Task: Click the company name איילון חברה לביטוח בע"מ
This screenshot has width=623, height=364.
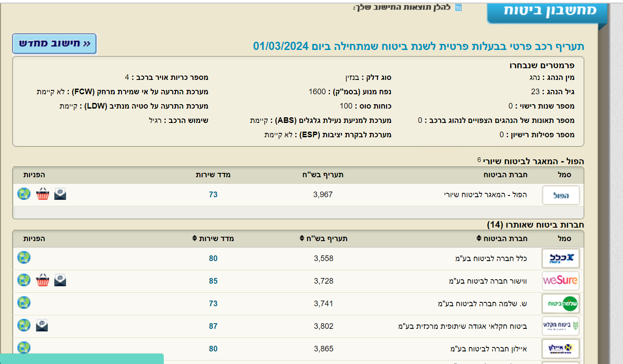Action: click(488, 349)
